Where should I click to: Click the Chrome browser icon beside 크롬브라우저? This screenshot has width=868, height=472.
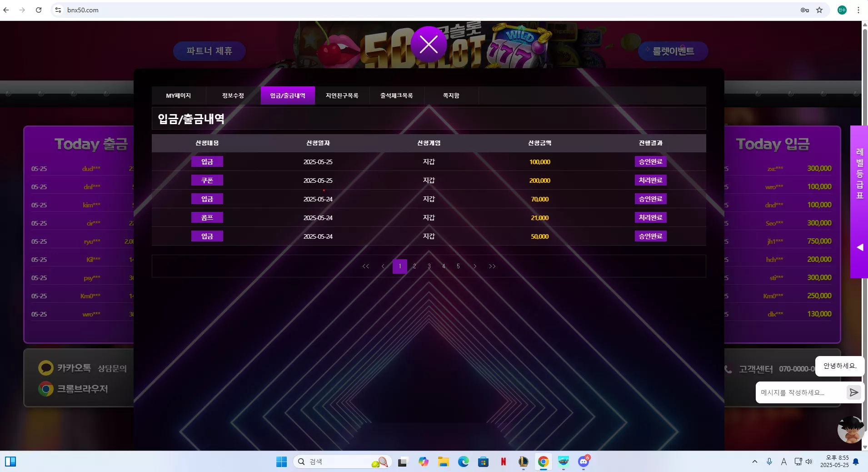coord(46,389)
